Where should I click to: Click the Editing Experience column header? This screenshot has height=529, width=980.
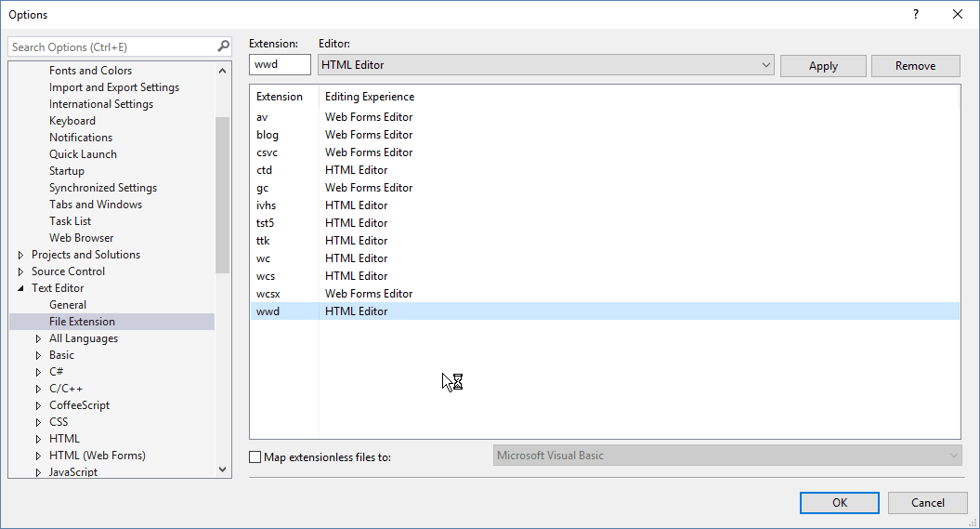(x=370, y=97)
